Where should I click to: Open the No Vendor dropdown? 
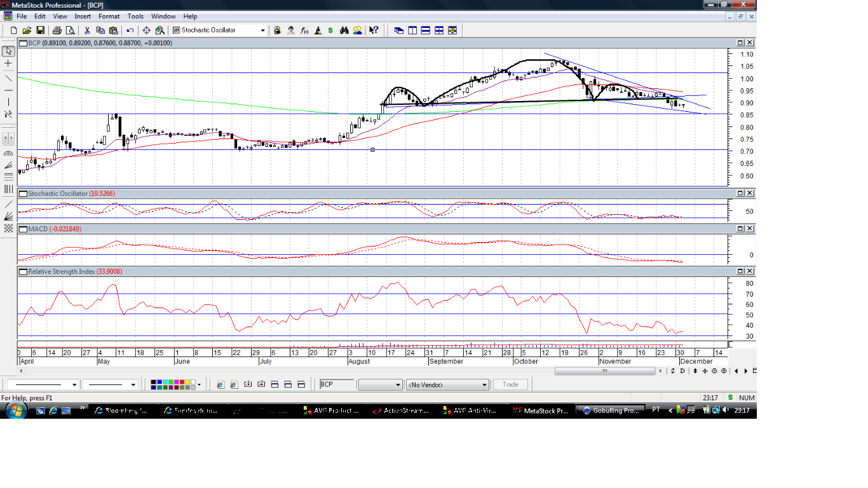[447, 384]
